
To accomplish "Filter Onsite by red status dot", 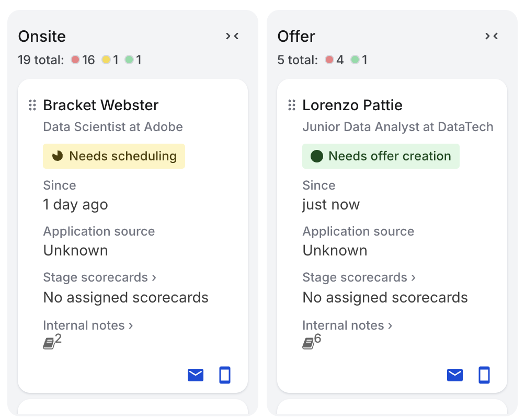I will click(x=75, y=60).
